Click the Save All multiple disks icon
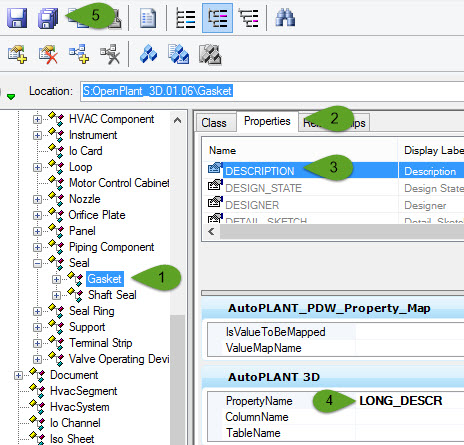 48,18
